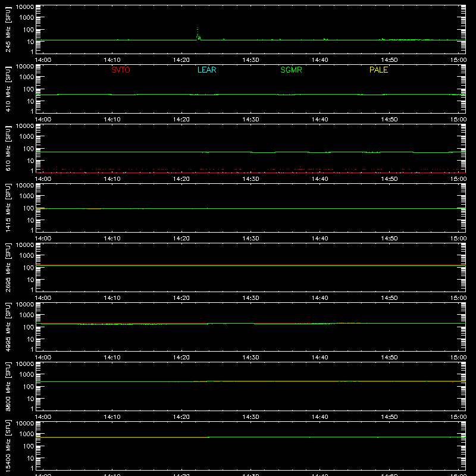Image resolution: width=476 pixels, height=476 pixels.
Task: Click 14:20 tick under the 8800 MHz plot
Action: pos(181,417)
